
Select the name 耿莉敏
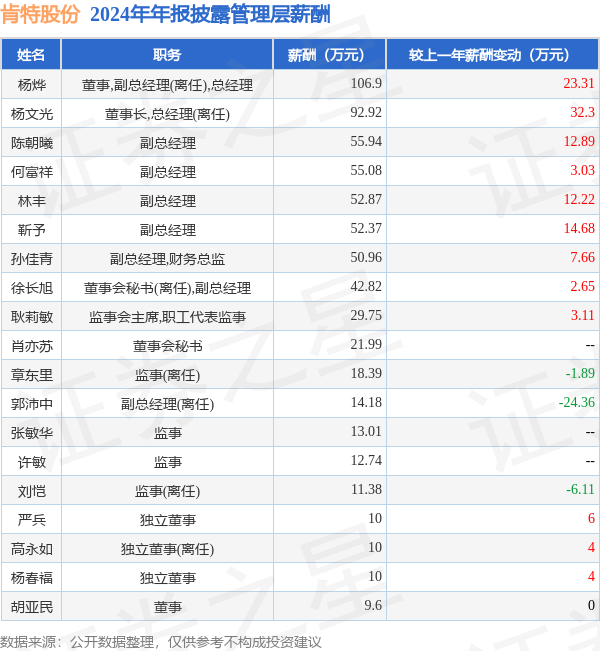click(x=32, y=317)
